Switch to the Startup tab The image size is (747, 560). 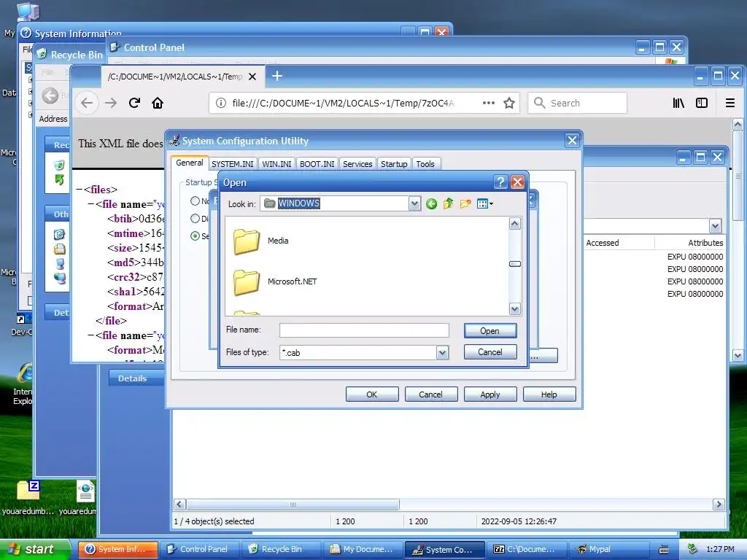point(394,164)
